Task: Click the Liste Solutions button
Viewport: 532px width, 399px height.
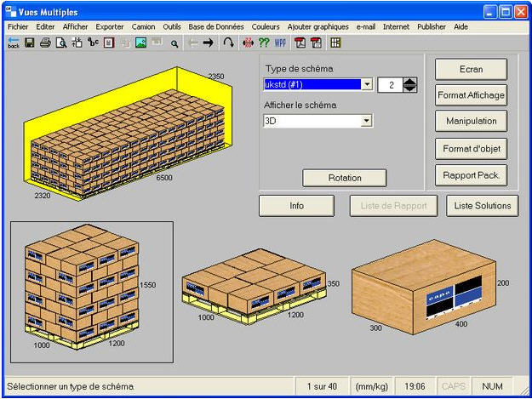Action: point(483,205)
